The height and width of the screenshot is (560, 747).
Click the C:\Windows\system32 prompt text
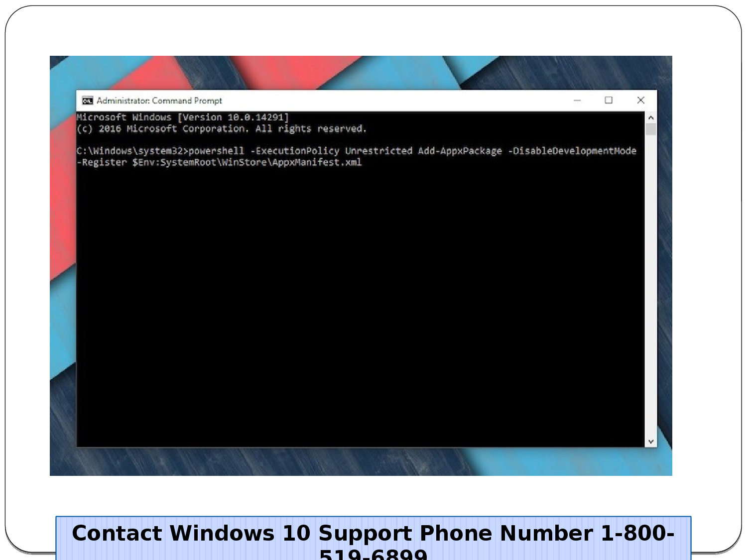coord(130,151)
